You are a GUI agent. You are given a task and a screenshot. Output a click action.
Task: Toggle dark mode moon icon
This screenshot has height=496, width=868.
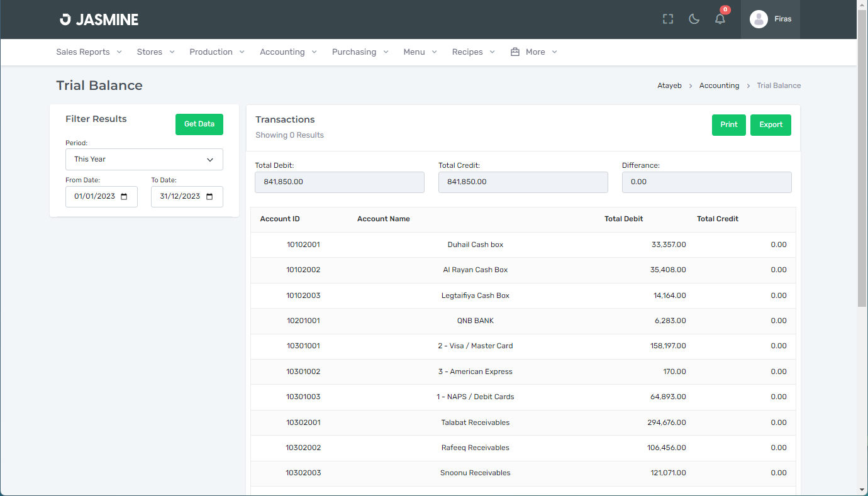(694, 19)
